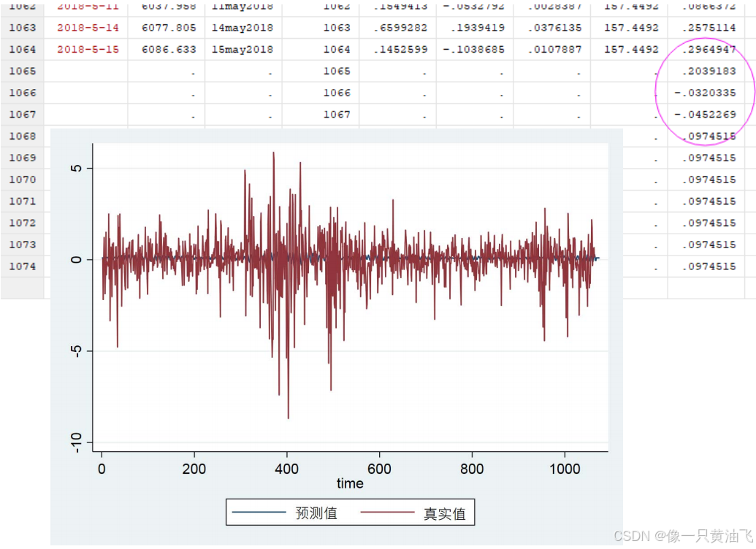Click the cell .2575114
The image size is (756, 549).
(709, 28)
